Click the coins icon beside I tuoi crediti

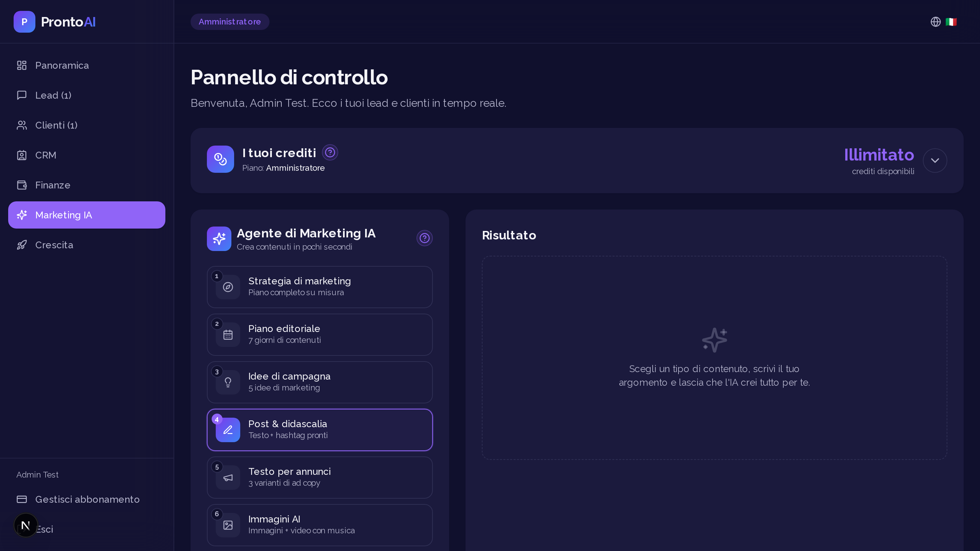point(220,159)
